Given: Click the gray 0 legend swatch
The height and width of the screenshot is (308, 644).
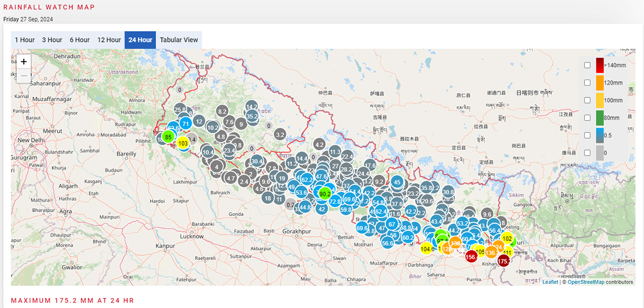Looking at the screenshot, I should click(x=600, y=152).
